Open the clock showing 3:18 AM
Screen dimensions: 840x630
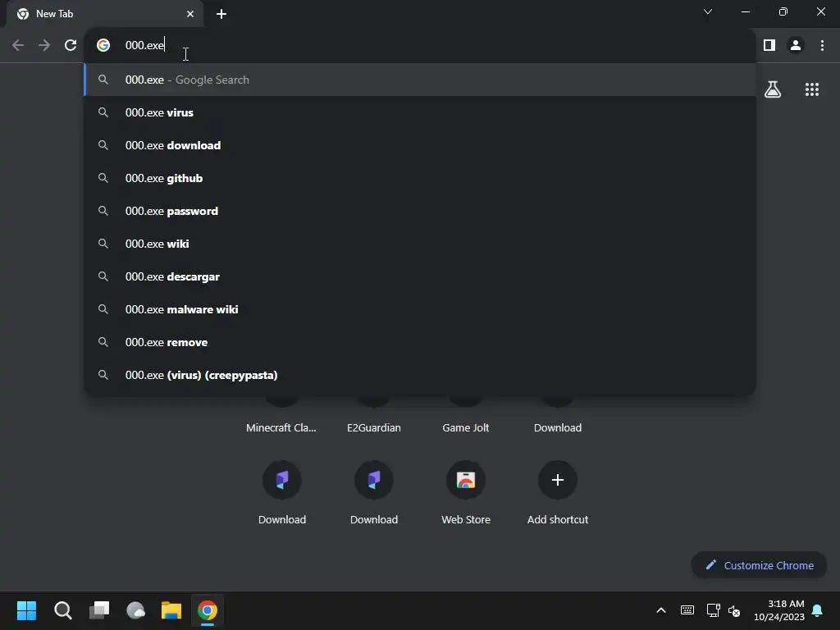pos(779,610)
